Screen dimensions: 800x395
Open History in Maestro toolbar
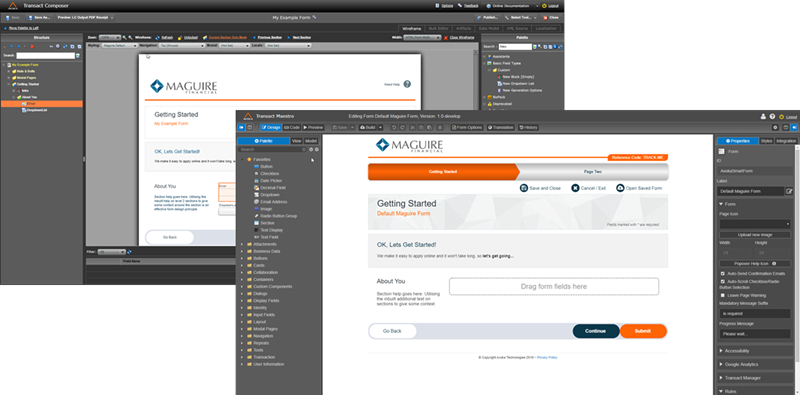(528, 127)
